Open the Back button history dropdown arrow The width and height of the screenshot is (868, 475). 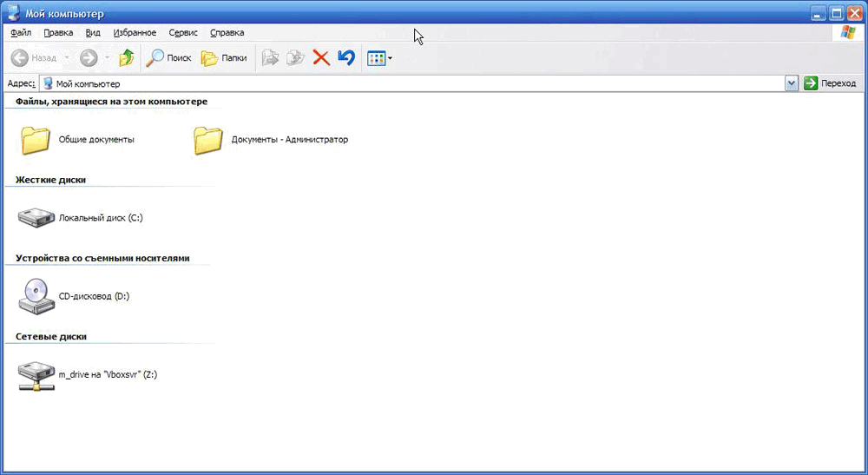(67, 59)
